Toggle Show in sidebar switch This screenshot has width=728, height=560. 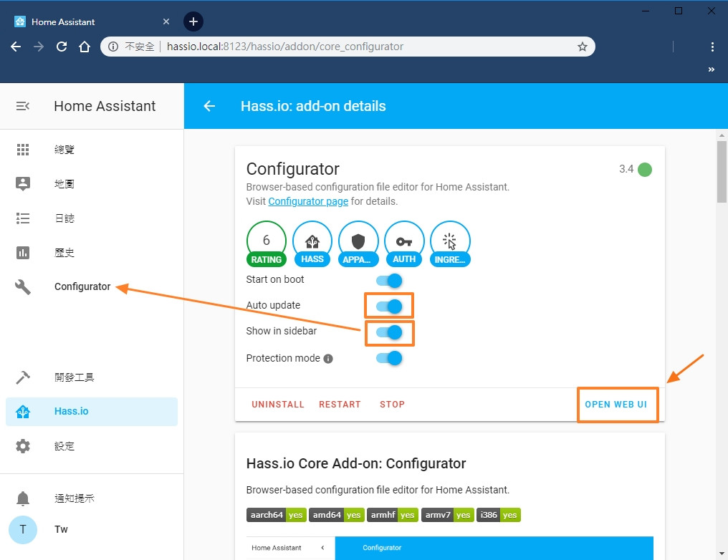(389, 332)
